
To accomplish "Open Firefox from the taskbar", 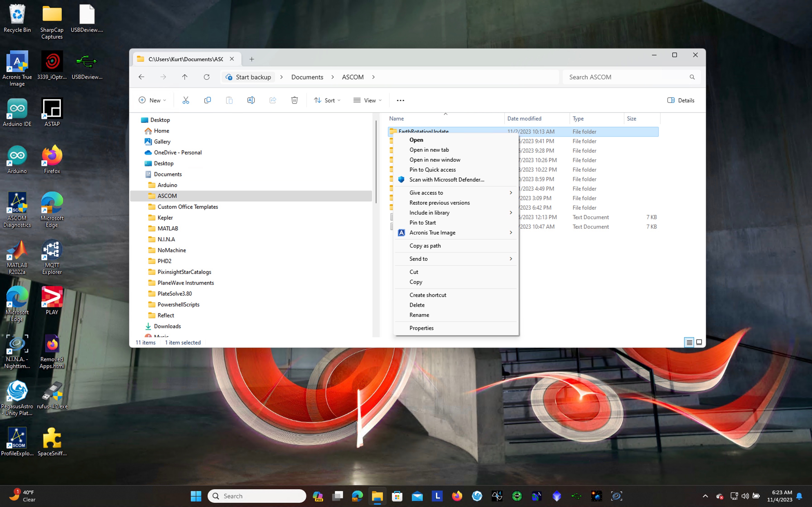I will (x=457, y=496).
